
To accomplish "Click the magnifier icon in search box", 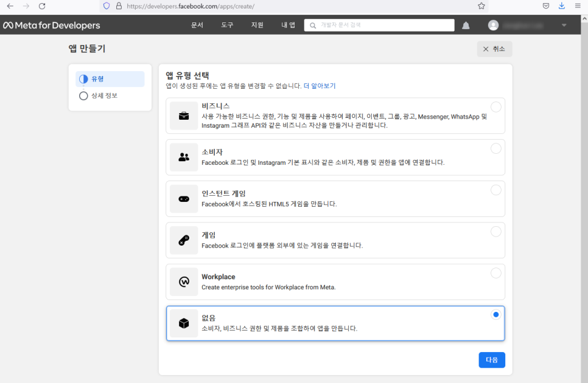I will pos(313,25).
